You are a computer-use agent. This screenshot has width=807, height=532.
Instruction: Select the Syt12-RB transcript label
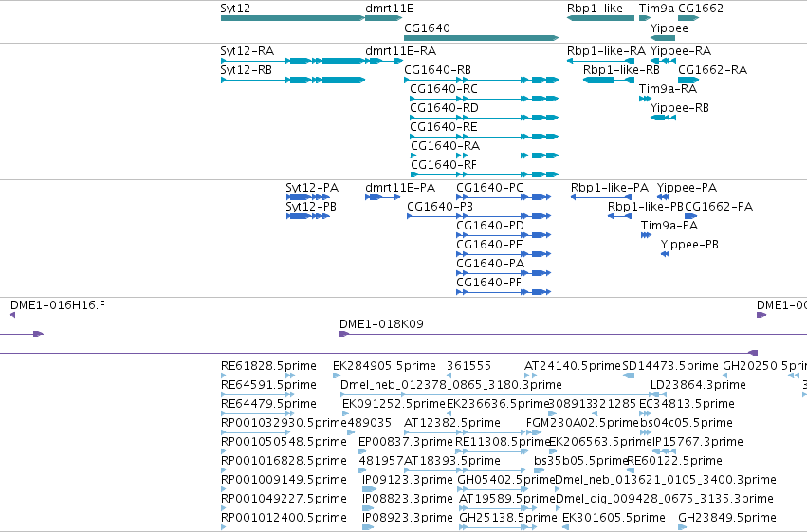[x=246, y=70]
